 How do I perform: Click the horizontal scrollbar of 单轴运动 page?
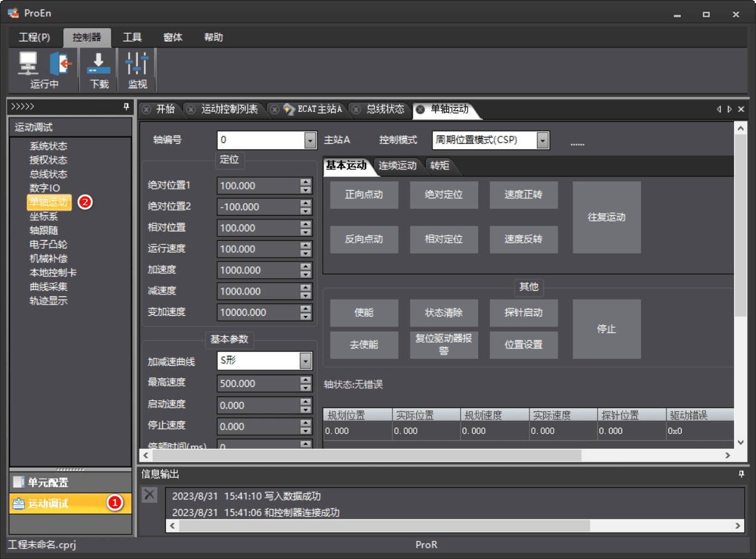click(366, 455)
